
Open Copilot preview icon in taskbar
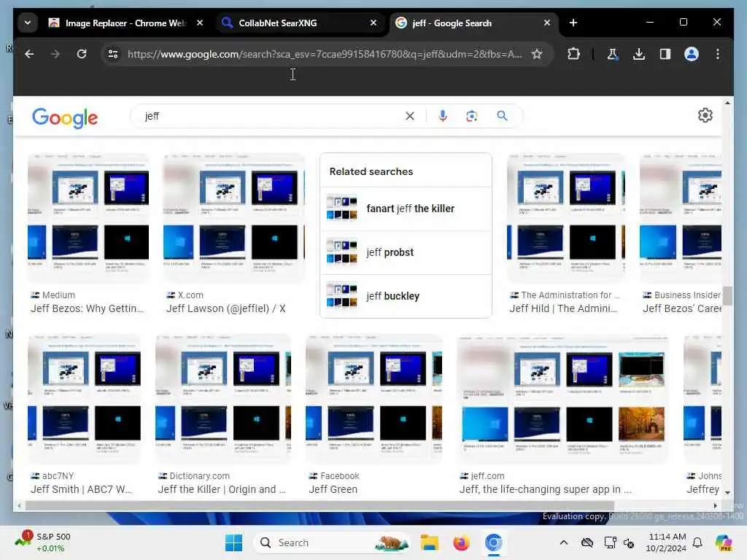click(724, 542)
